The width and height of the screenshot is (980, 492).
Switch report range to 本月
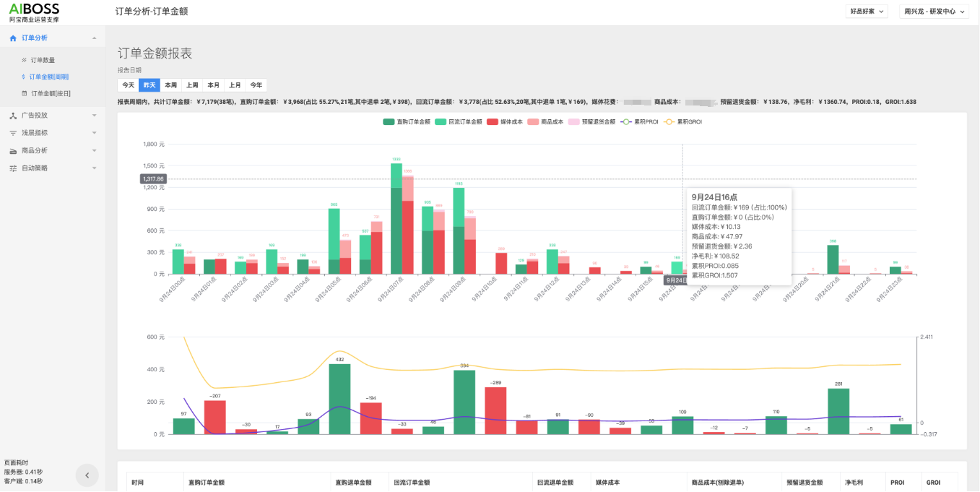213,85
